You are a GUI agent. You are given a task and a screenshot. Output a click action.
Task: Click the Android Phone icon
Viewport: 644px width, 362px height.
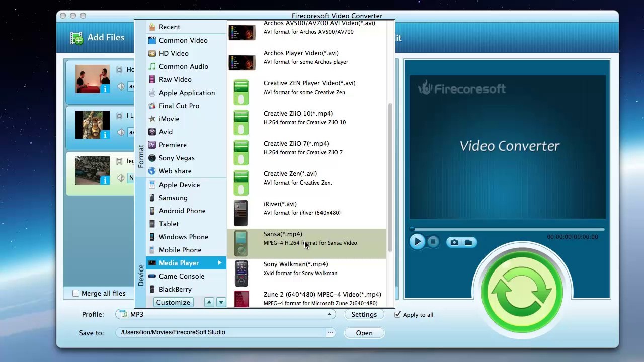click(x=152, y=211)
